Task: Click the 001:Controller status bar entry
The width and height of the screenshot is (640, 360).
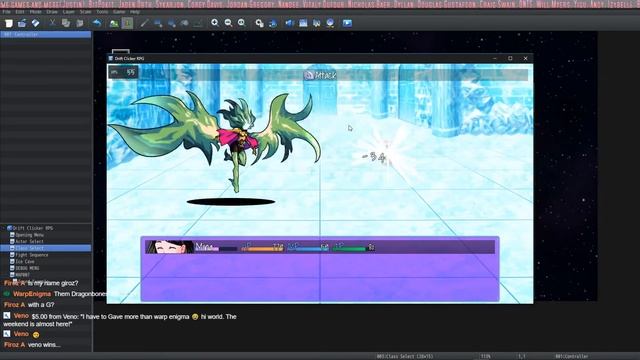Action: (x=571, y=356)
